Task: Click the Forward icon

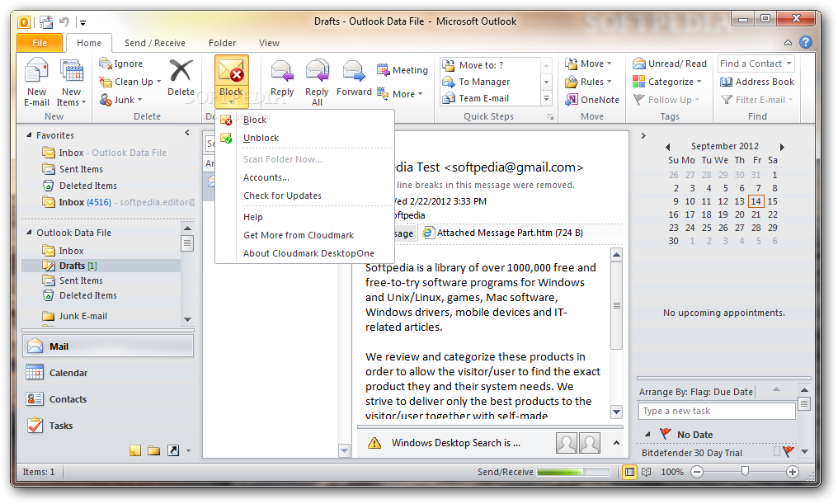Action: pyautogui.click(x=353, y=71)
